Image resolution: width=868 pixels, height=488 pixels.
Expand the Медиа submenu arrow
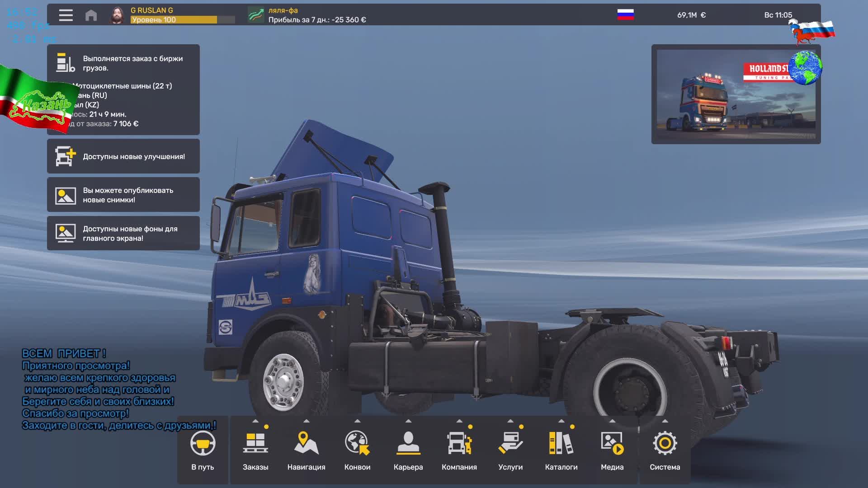[x=612, y=421]
